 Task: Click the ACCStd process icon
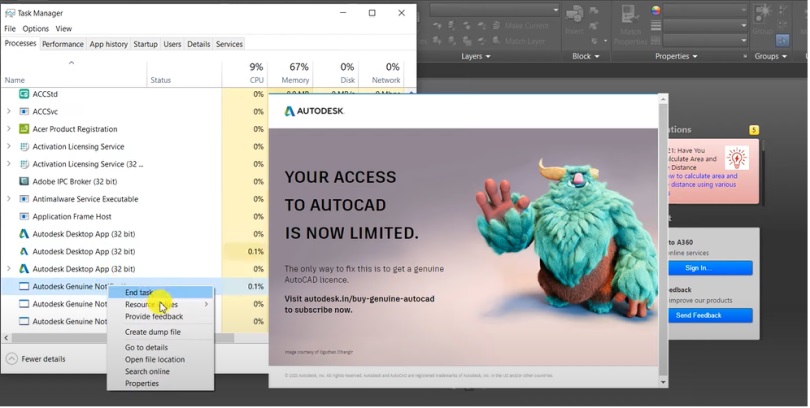[24, 94]
